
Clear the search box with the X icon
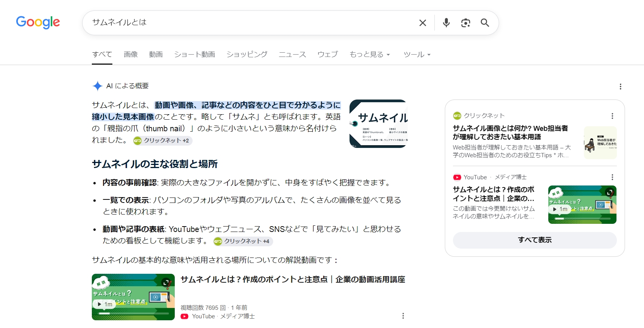pyautogui.click(x=423, y=23)
